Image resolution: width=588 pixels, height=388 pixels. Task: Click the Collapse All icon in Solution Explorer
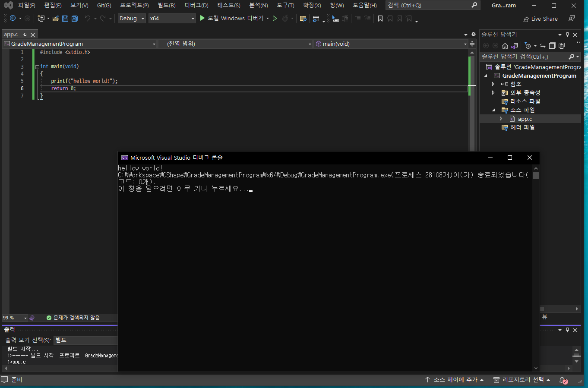(552, 46)
